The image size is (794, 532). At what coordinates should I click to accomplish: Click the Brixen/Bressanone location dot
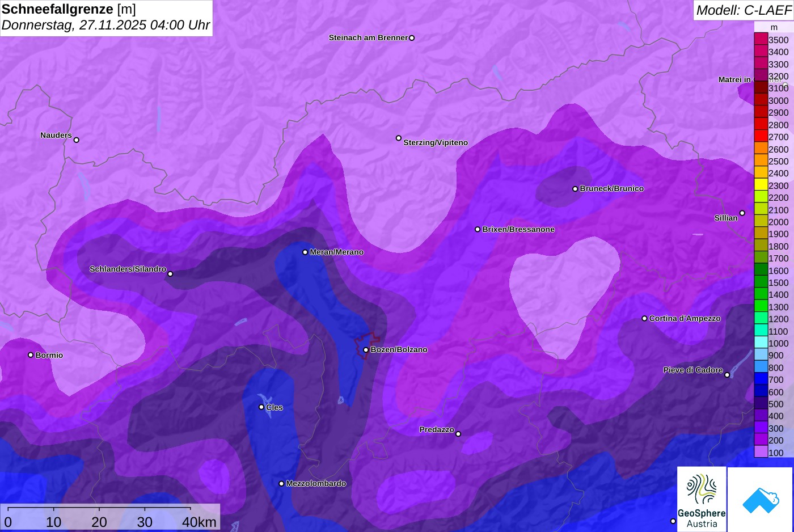click(x=478, y=230)
